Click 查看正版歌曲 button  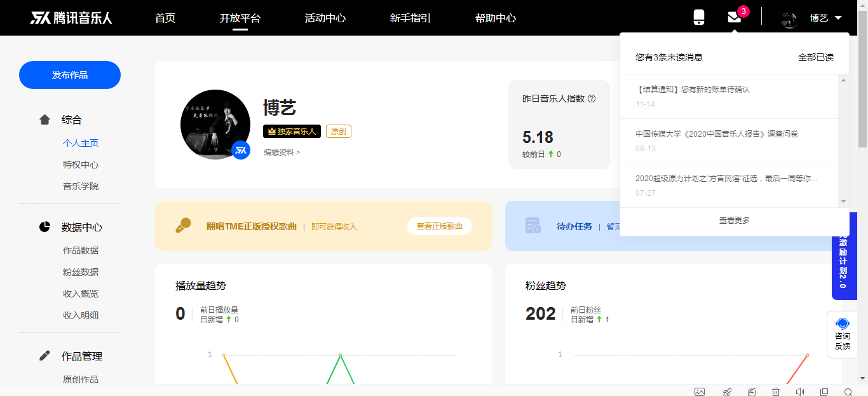(440, 226)
